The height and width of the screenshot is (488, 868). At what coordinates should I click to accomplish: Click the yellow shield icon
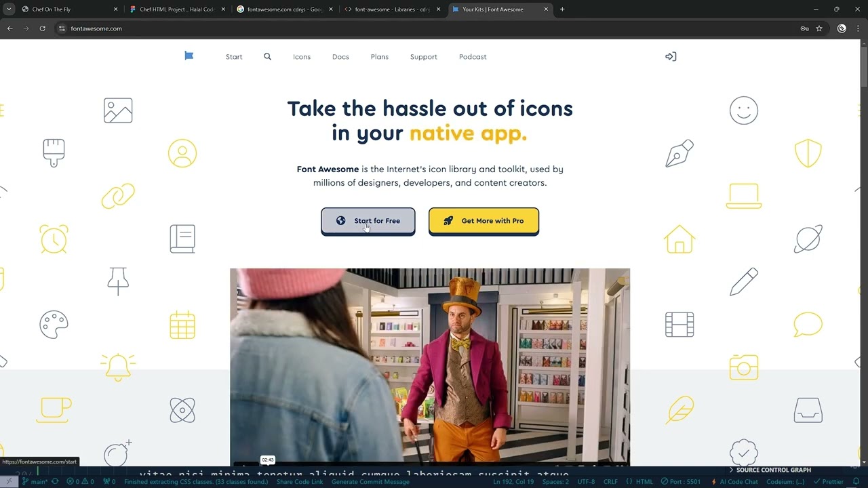[808, 154]
